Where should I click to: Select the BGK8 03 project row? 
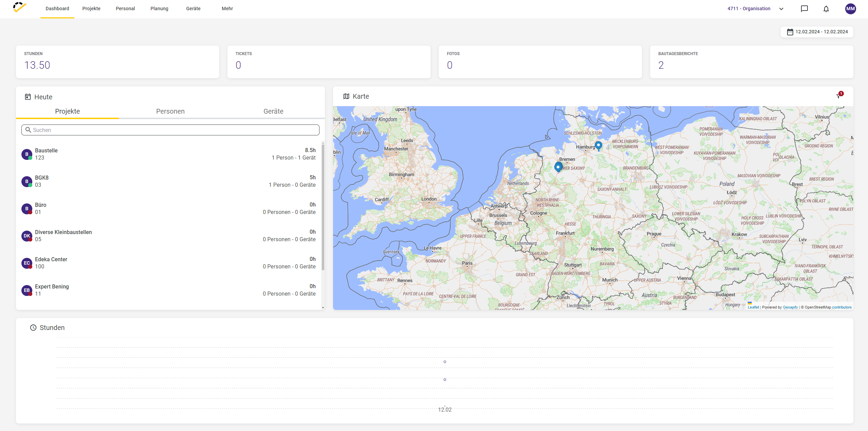coord(169,181)
